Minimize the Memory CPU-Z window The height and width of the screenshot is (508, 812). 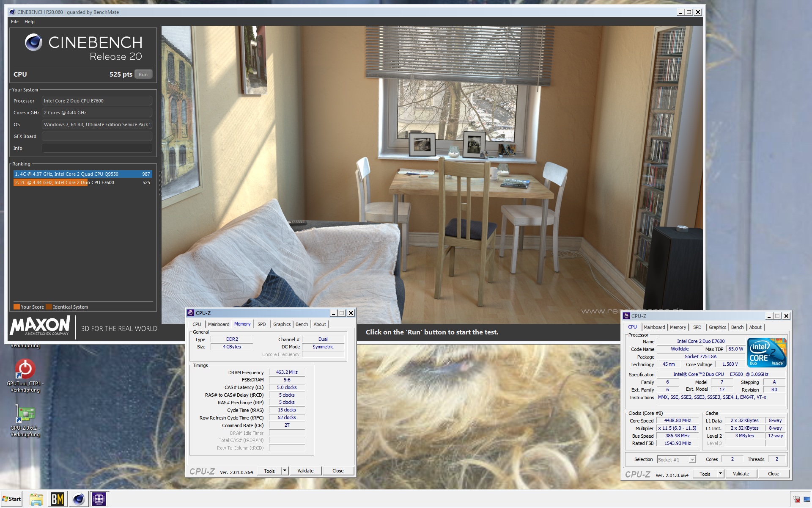(333, 313)
